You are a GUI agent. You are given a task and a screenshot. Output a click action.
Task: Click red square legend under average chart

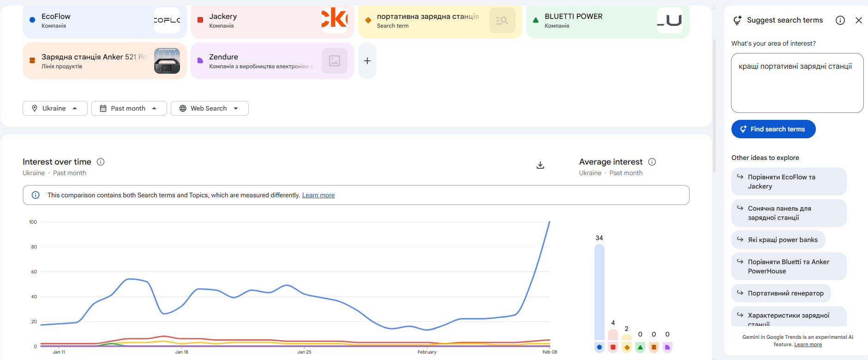coord(613,347)
